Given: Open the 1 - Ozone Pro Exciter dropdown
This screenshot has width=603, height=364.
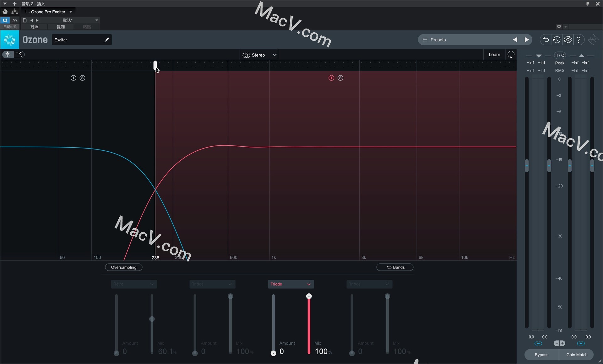Looking at the screenshot, I should click(x=48, y=12).
